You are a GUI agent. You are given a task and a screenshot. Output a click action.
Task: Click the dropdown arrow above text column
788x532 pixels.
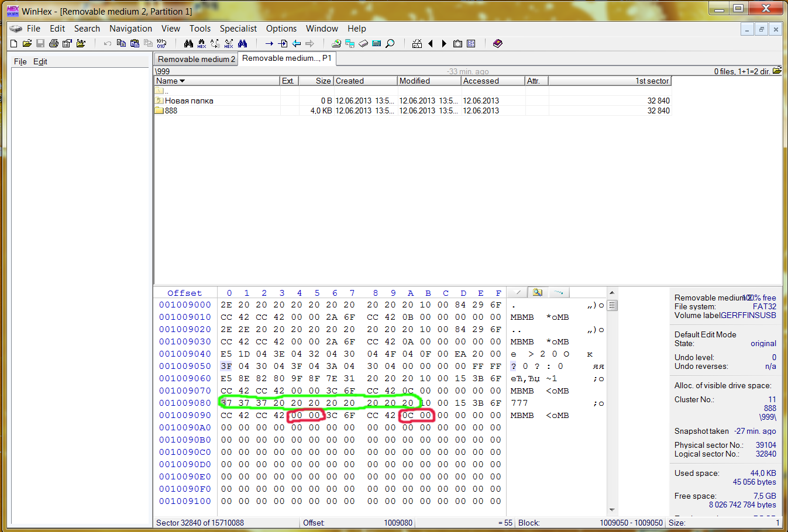click(x=517, y=292)
